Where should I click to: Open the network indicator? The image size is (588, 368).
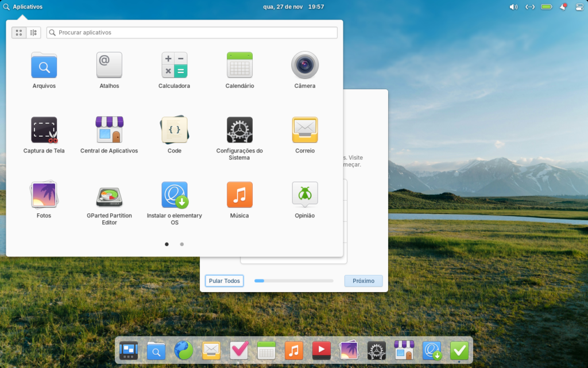530,7
